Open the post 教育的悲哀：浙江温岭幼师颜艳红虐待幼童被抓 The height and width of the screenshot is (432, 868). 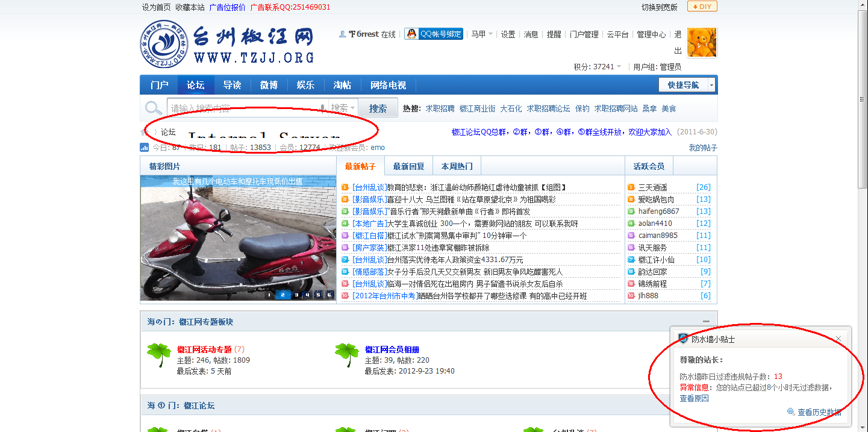(476, 187)
